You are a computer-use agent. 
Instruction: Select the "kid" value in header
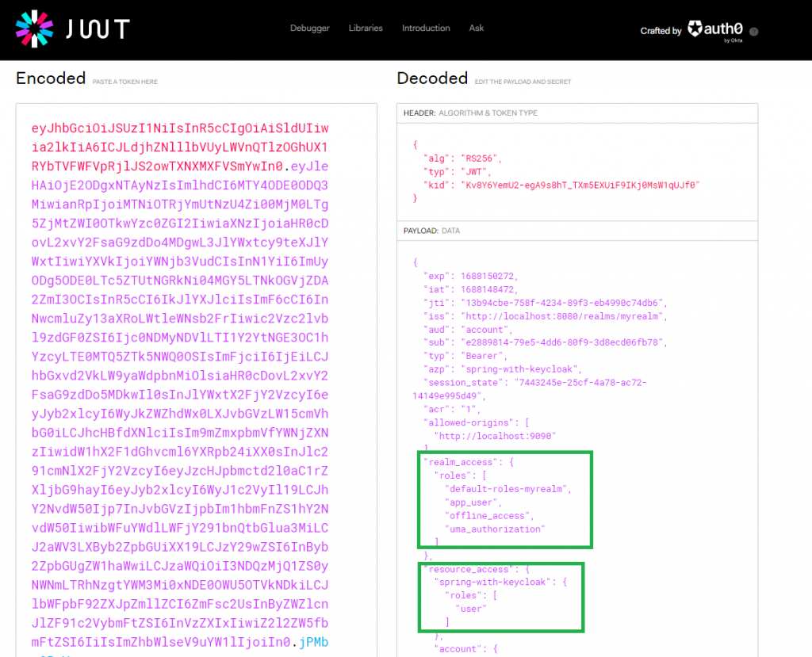(x=580, y=185)
